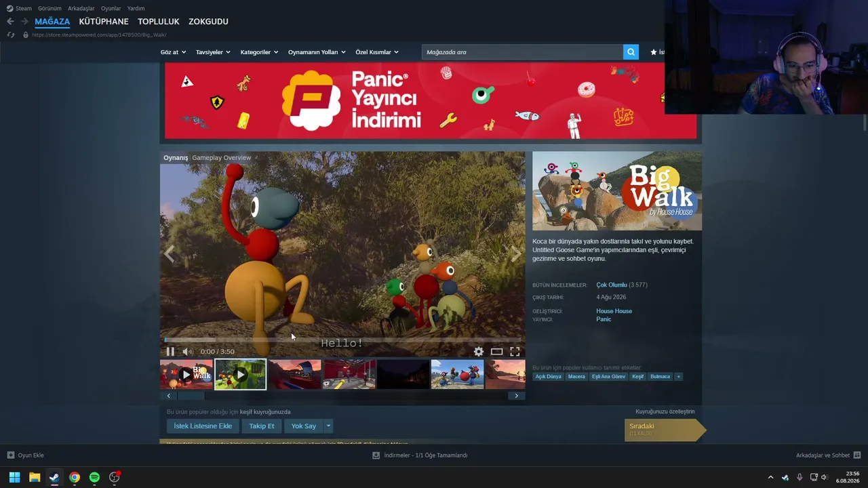The image size is (868, 488).
Task: Open the Yardım menu
Action: 136,8
